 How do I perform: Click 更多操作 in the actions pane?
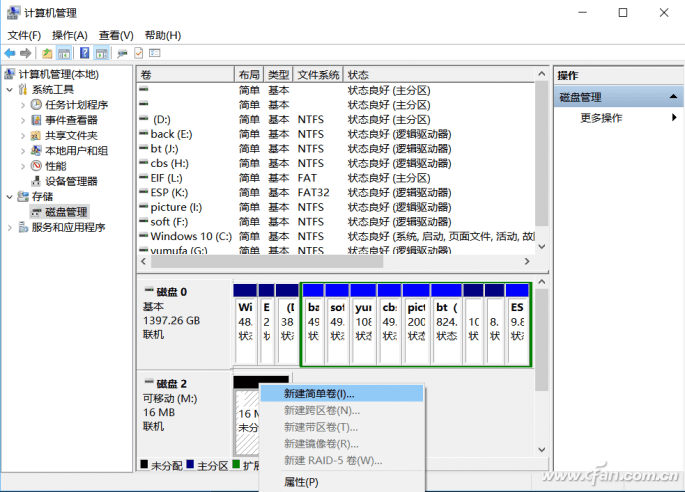pyautogui.click(x=601, y=118)
